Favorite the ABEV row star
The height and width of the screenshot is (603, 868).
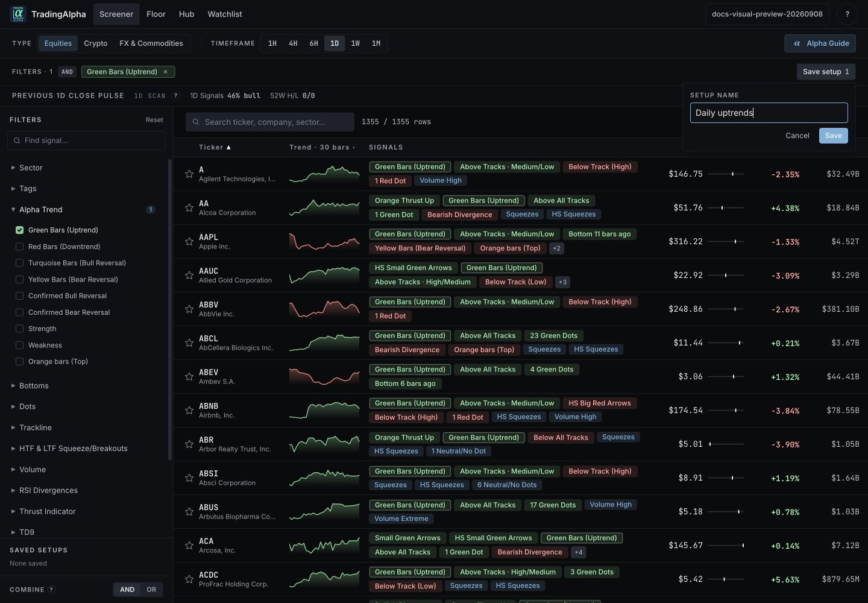pos(189,376)
